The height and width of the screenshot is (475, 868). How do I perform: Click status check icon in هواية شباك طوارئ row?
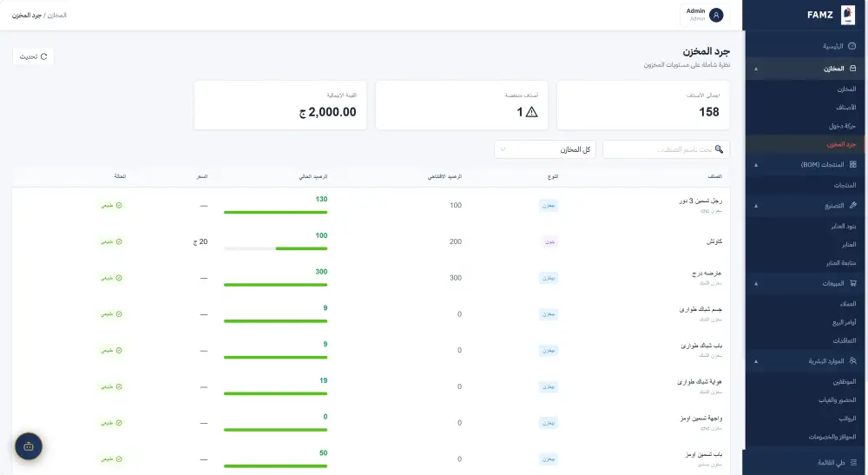click(x=118, y=386)
